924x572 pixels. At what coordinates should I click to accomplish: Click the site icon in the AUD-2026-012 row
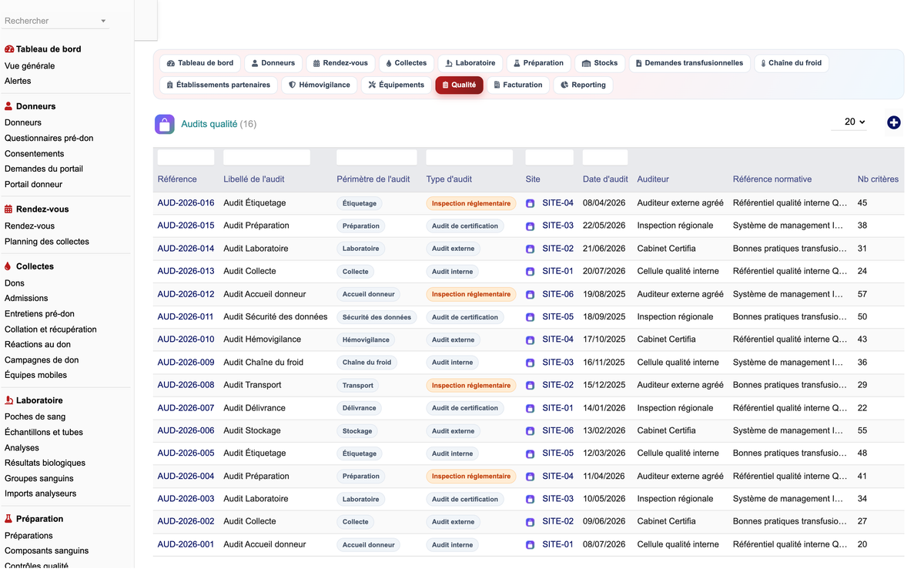coord(530,295)
